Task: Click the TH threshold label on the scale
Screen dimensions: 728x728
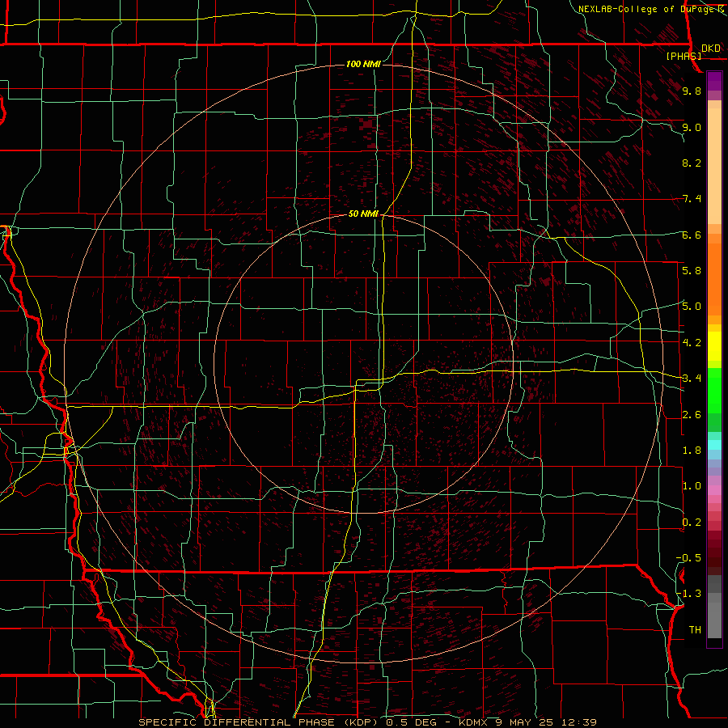Action: (x=695, y=629)
